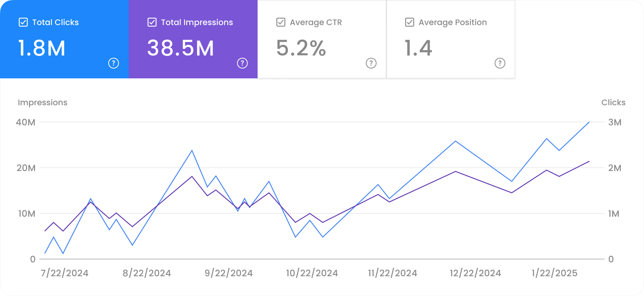Click the 9/22/2024 date axis label
Image resolution: width=644 pixels, height=296 pixels.
[229, 273]
